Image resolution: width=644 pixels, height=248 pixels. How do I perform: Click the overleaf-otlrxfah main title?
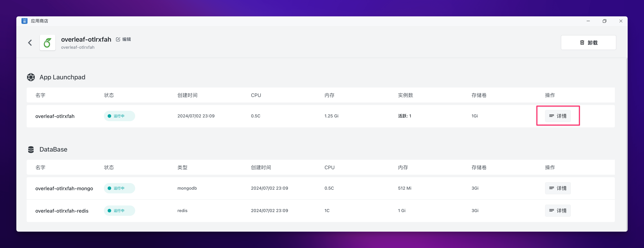click(x=86, y=39)
